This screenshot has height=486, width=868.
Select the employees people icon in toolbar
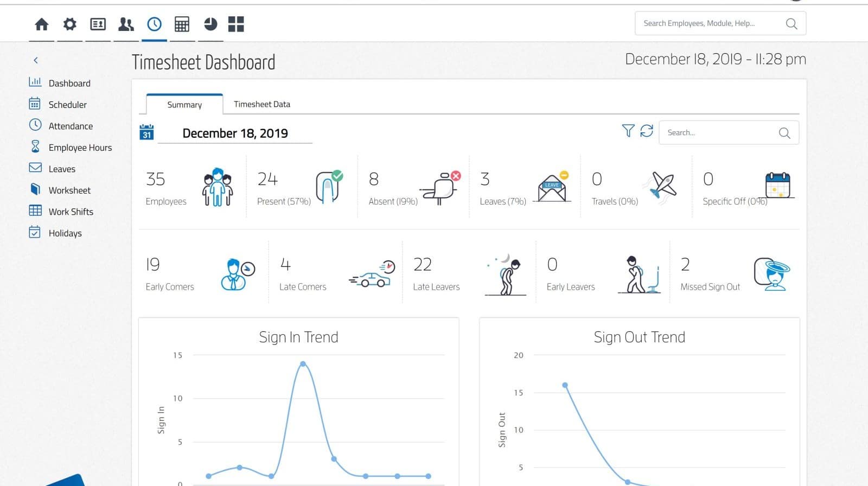tap(126, 24)
